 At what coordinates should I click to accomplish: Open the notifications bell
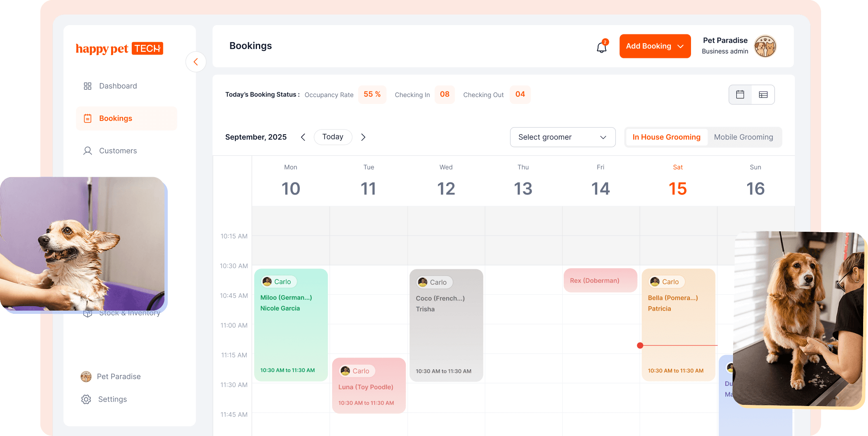601,47
